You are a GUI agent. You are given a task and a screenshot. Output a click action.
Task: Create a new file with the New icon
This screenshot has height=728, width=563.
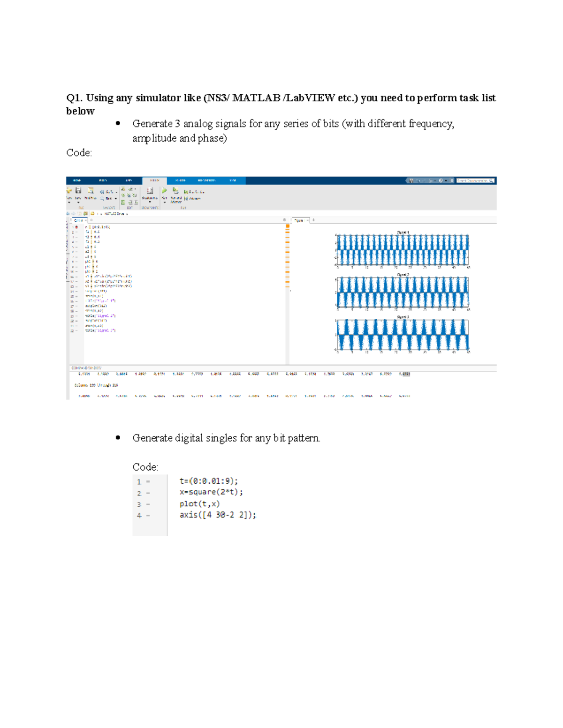point(69,190)
